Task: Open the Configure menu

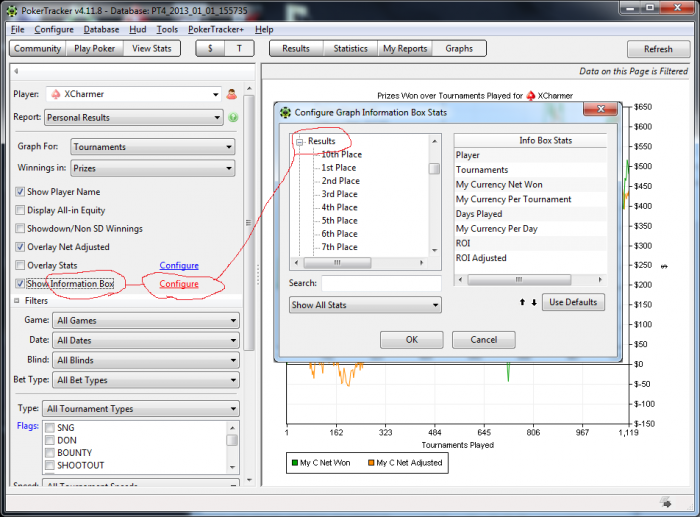Action: pyautogui.click(x=54, y=29)
